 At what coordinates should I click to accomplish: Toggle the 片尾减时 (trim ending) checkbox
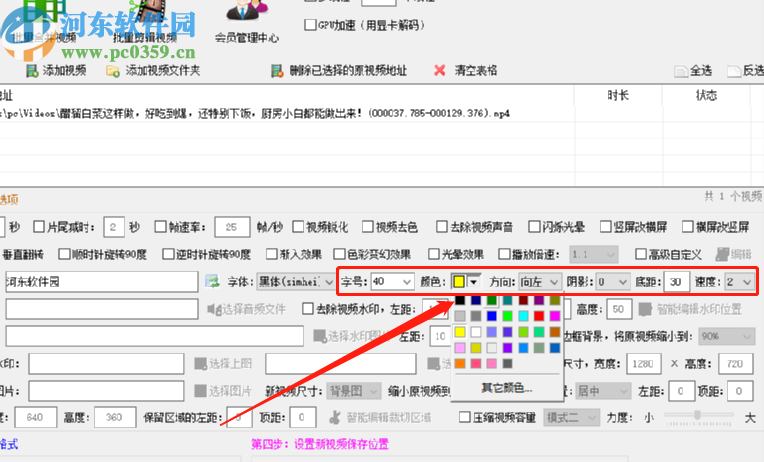tap(39, 227)
